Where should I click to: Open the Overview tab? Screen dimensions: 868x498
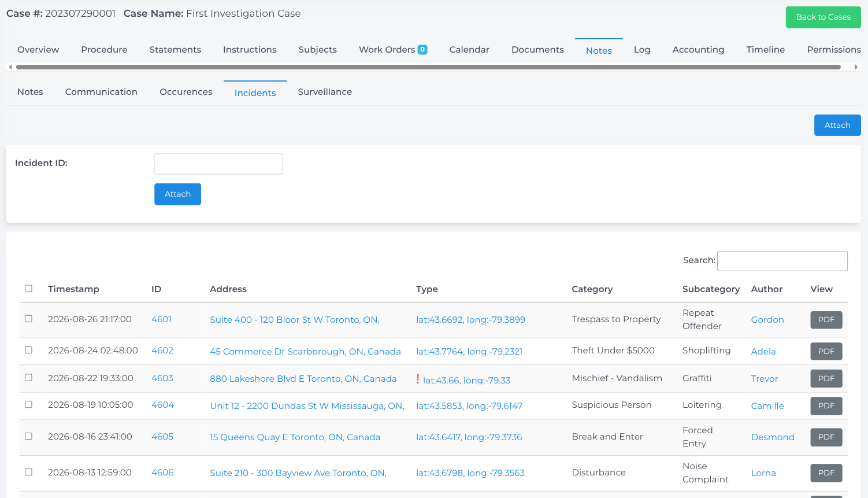pos(38,50)
